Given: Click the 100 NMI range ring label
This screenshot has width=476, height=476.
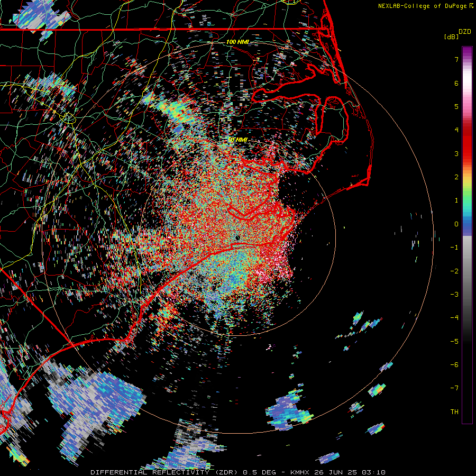Looking at the screenshot, I should click(x=237, y=42).
